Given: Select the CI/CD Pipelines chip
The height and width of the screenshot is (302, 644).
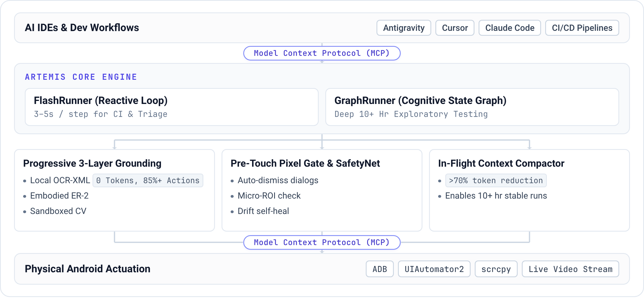Looking at the screenshot, I should [x=582, y=28].
